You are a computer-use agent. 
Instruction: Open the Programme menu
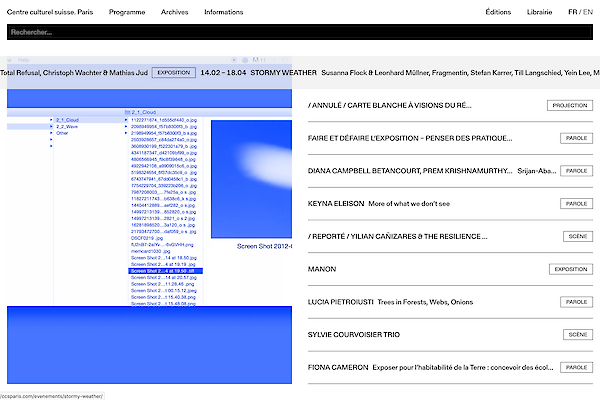pyautogui.click(x=127, y=12)
